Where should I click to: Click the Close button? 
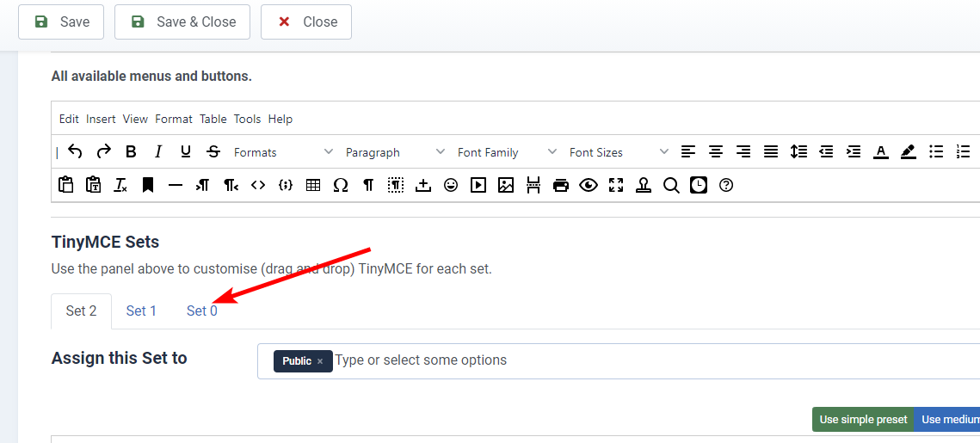[306, 22]
